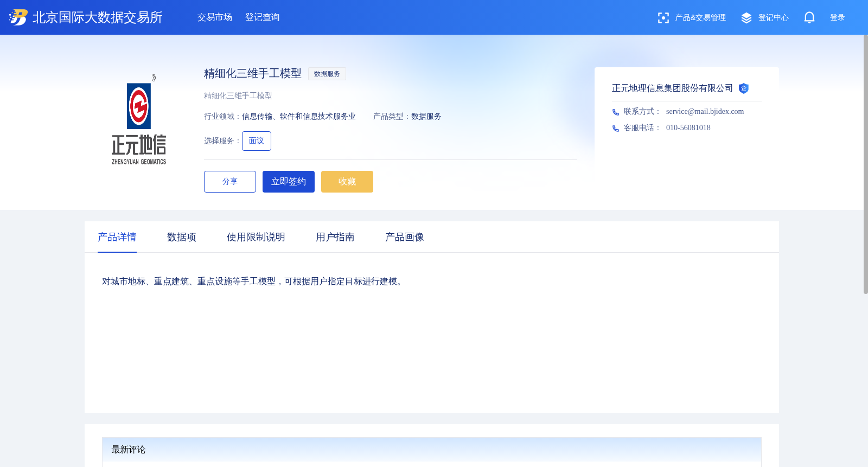Switch to the 产品画像 tab
This screenshot has height=467, width=868.
[x=405, y=237]
